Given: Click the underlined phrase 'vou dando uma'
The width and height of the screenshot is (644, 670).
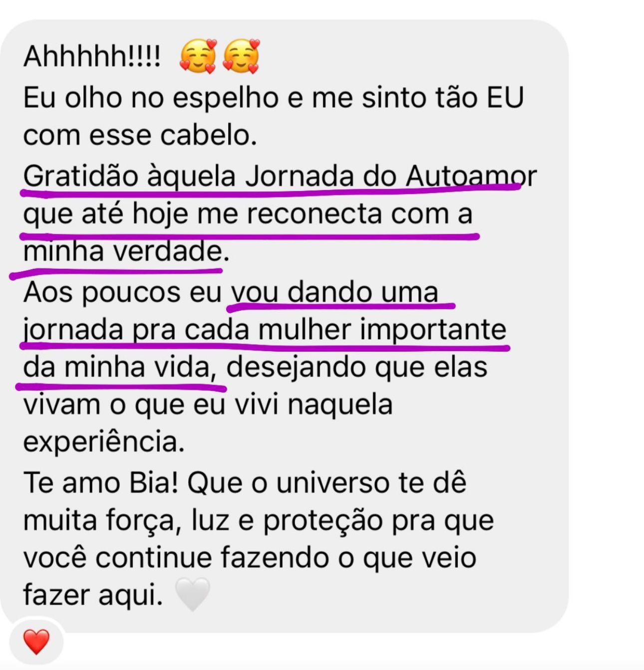Looking at the screenshot, I should (334, 292).
